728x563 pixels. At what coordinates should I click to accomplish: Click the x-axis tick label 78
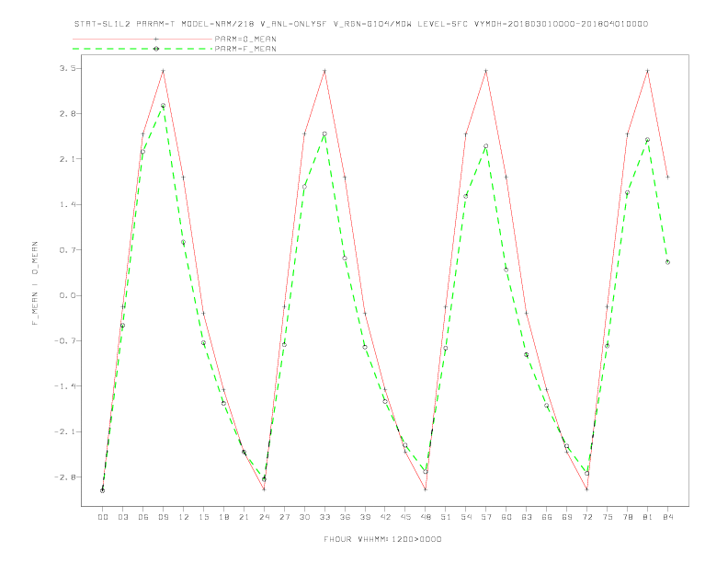point(628,517)
